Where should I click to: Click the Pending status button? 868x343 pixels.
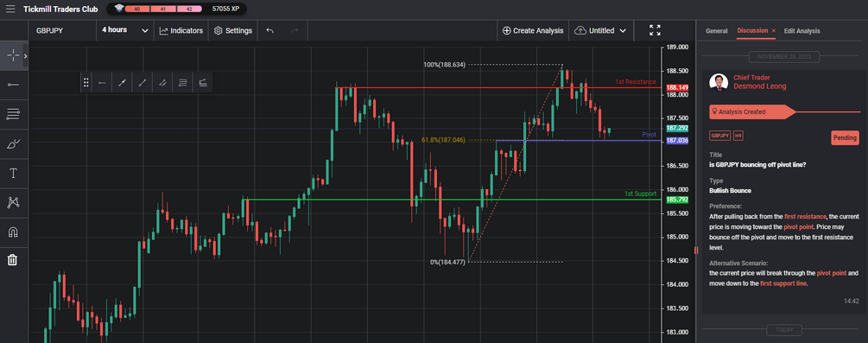click(x=845, y=138)
